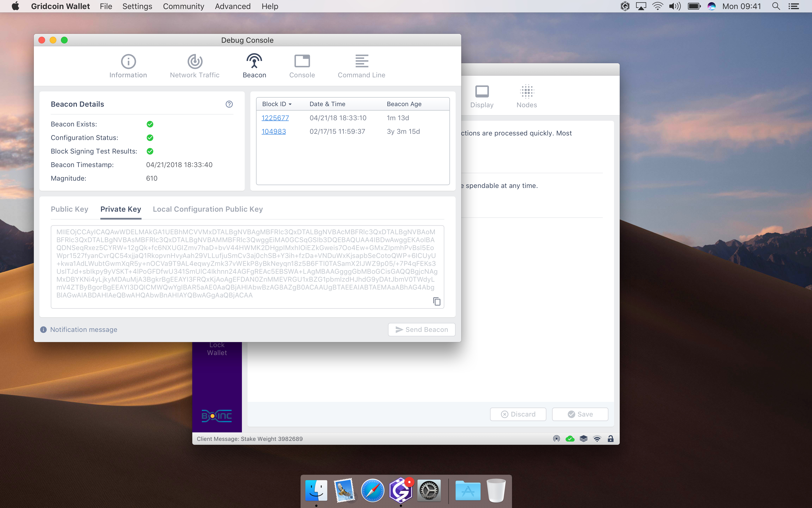Click Lock Wallet in the sidebar
812x508 pixels.
(217, 349)
